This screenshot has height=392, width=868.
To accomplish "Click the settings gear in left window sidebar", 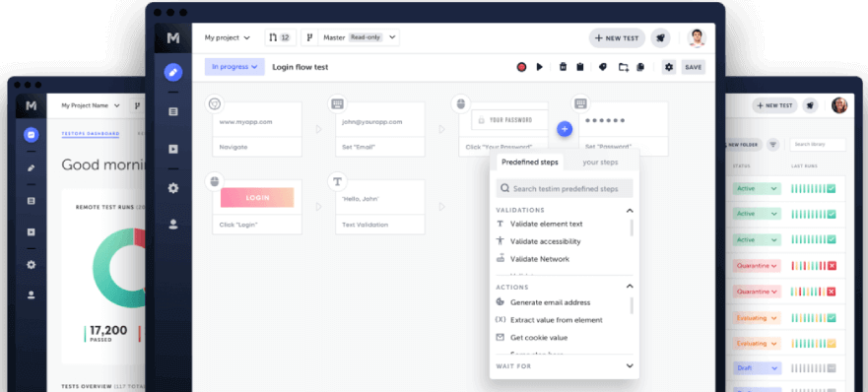I will [31, 265].
